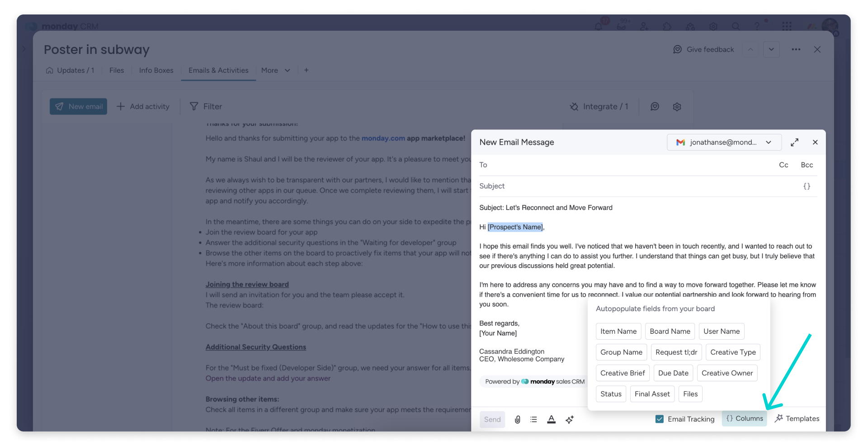
Task: Insert the Creative Type field
Action: [733, 352]
